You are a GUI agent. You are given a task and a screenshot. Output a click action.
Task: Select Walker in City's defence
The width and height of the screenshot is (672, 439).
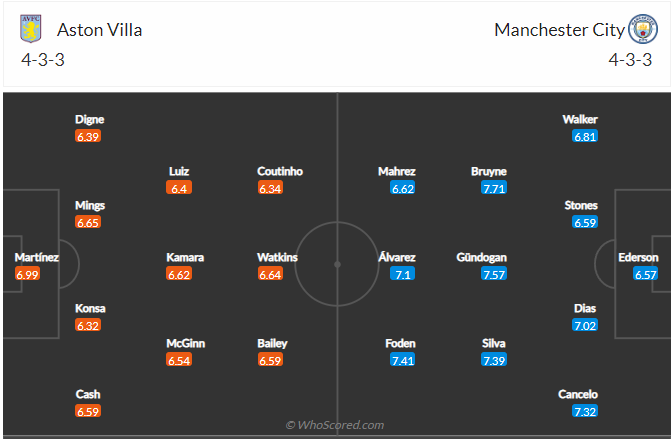click(x=580, y=119)
